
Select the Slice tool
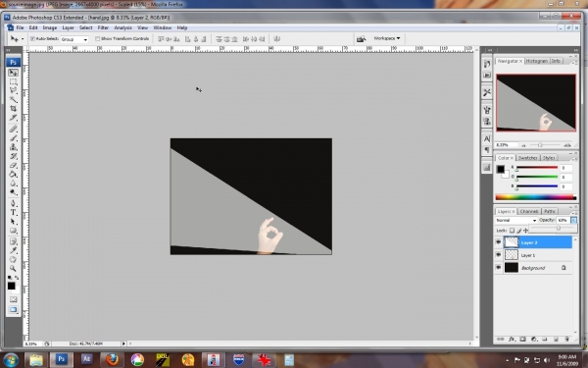(x=13, y=118)
